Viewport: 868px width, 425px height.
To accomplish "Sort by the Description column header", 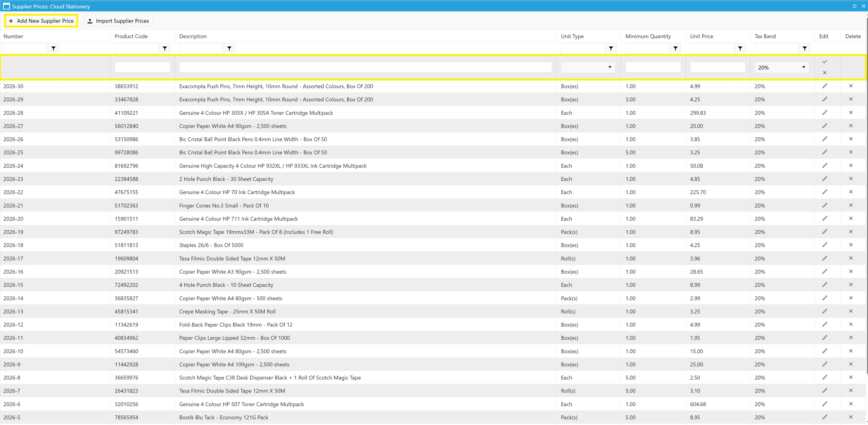I will pos(193,36).
